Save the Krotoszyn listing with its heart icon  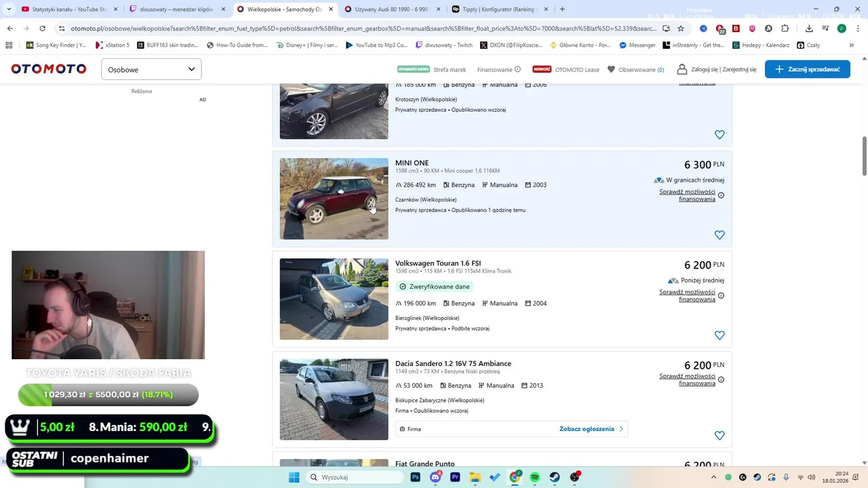coord(719,135)
